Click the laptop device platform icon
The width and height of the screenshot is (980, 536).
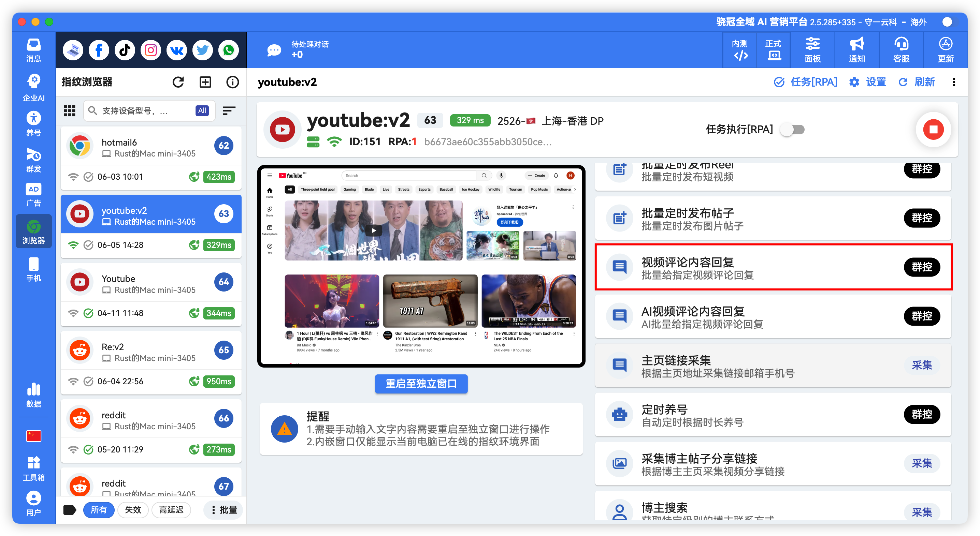coord(73,50)
